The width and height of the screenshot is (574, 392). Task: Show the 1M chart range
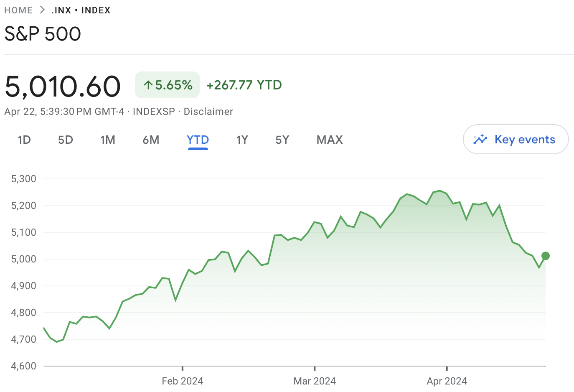point(108,140)
